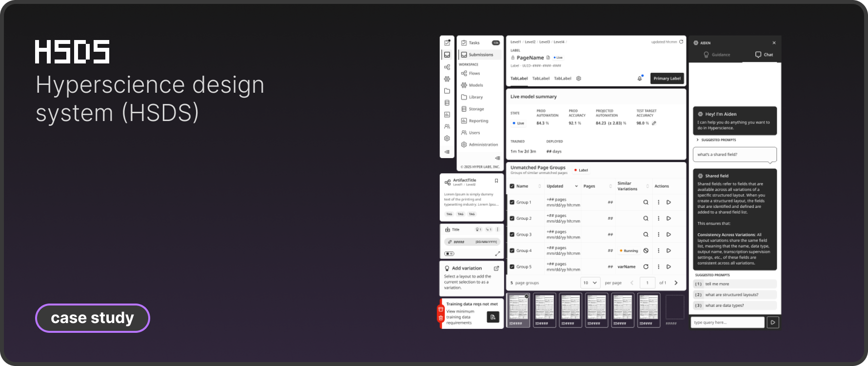Open Models in the workspace sidebar
The image size is (868, 366).
click(x=475, y=85)
